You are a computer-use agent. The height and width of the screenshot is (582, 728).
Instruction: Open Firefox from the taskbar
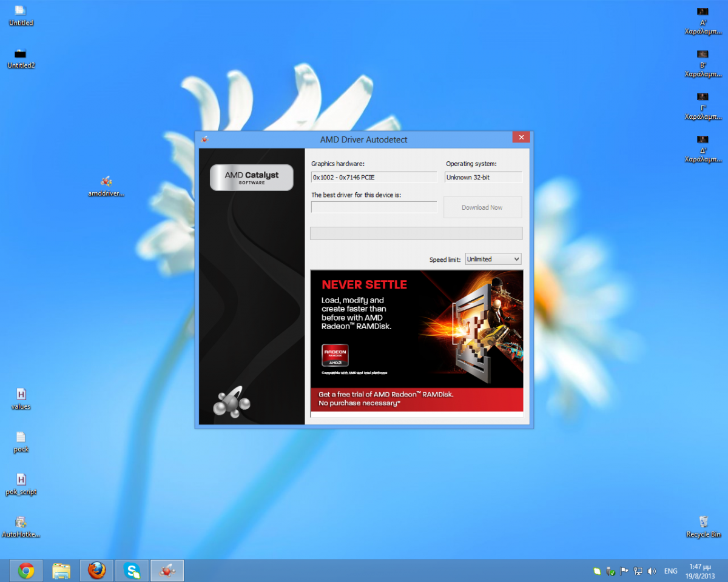96,570
